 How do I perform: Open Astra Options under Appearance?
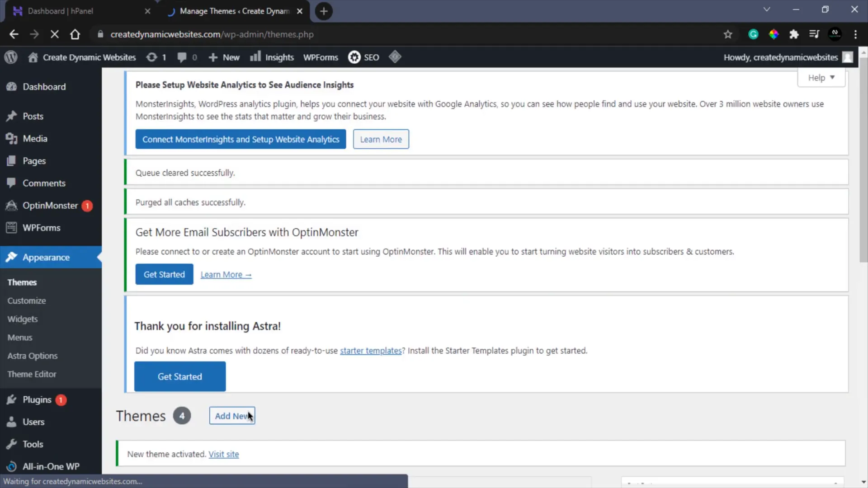click(x=33, y=356)
